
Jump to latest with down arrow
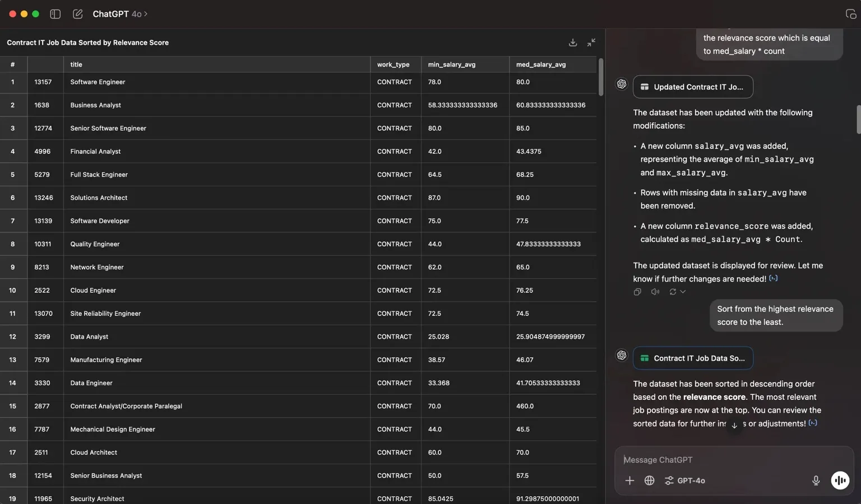point(734,425)
